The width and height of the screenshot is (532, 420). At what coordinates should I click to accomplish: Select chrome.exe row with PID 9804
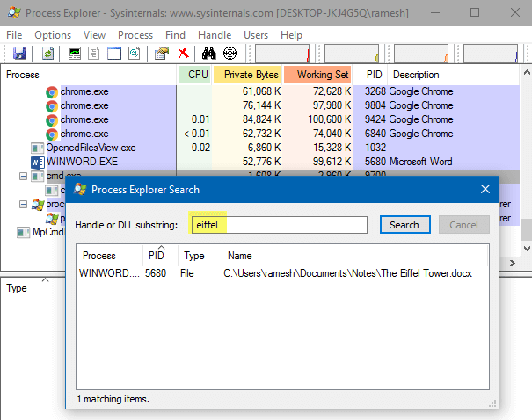pos(260,106)
